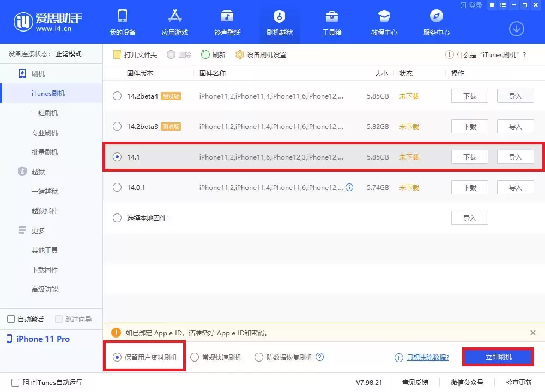Image resolution: width=545 pixels, height=392 pixels.
Task: Toggle the 跳过向导 checkbox
Action: pos(59,319)
